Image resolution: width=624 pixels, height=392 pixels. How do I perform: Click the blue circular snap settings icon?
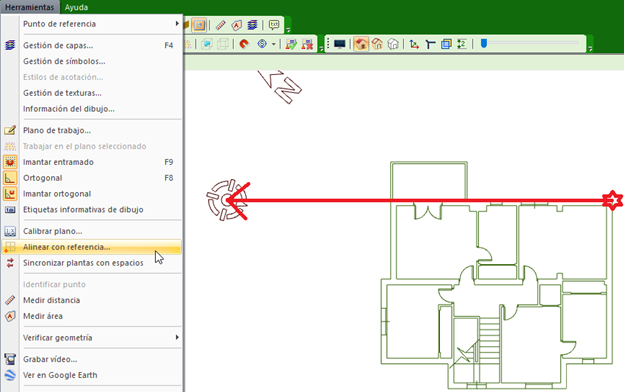(x=262, y=44)
